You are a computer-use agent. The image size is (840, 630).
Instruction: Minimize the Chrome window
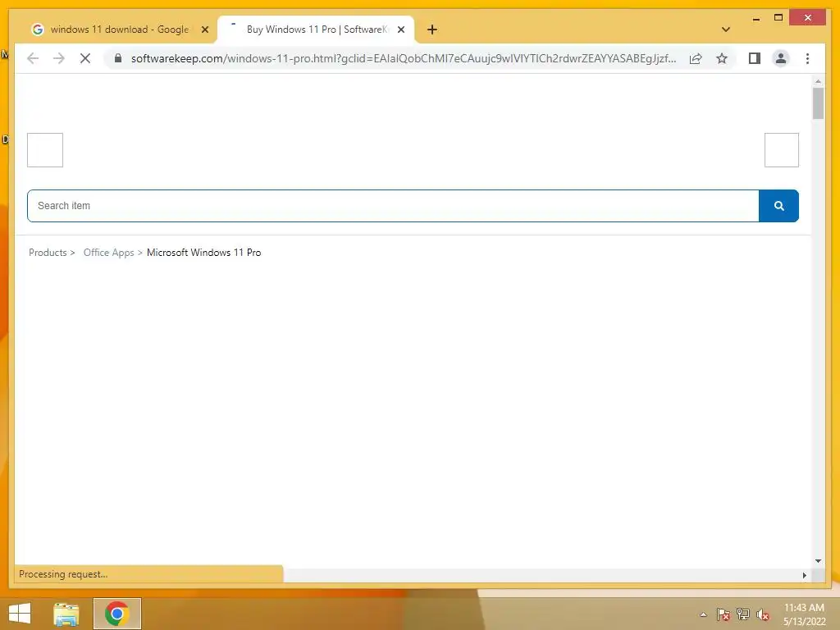[x=756, y=18]
